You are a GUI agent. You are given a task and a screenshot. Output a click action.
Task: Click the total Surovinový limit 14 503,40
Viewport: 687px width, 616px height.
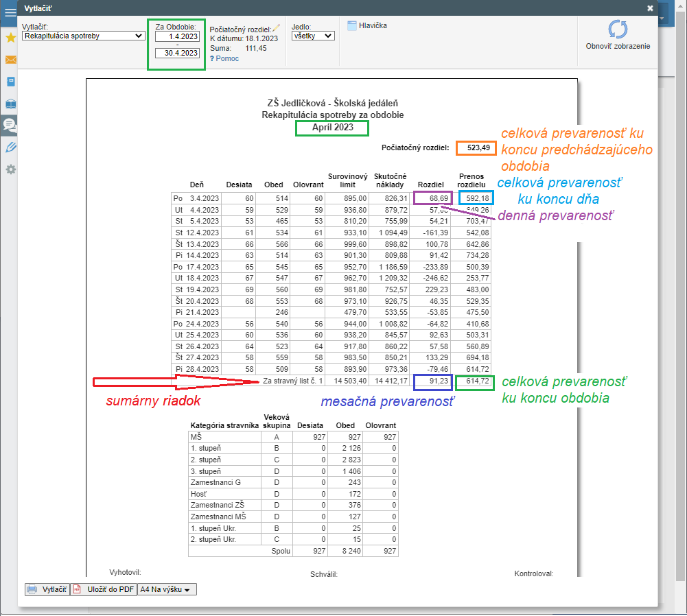click(350, 381)
